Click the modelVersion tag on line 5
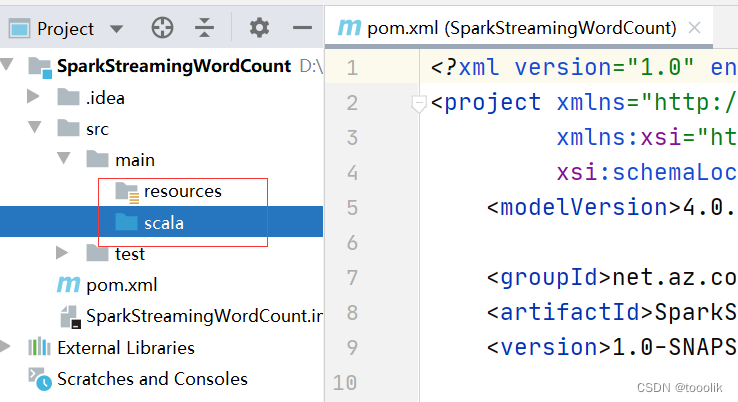The width and height of the screenshot is (738, 402). [x=585, y=207]
